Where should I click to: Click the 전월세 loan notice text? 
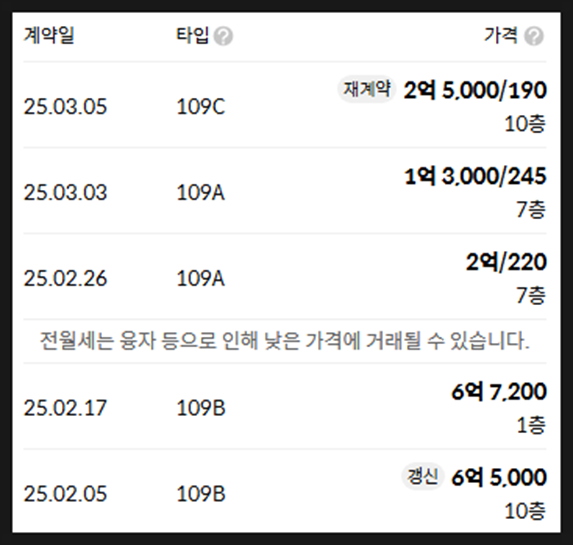pyautogui.click(x=285, y=341)
